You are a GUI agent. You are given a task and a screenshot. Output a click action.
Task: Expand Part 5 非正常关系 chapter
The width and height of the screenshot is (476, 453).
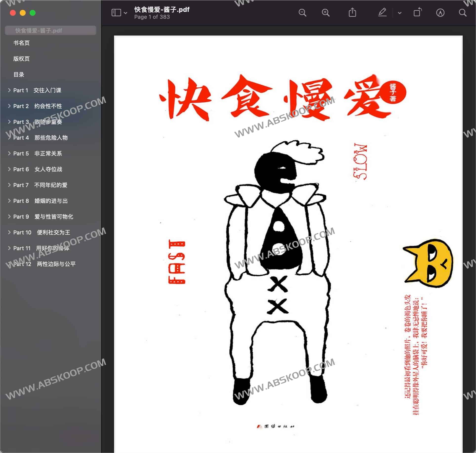click(x=9, y=153)
